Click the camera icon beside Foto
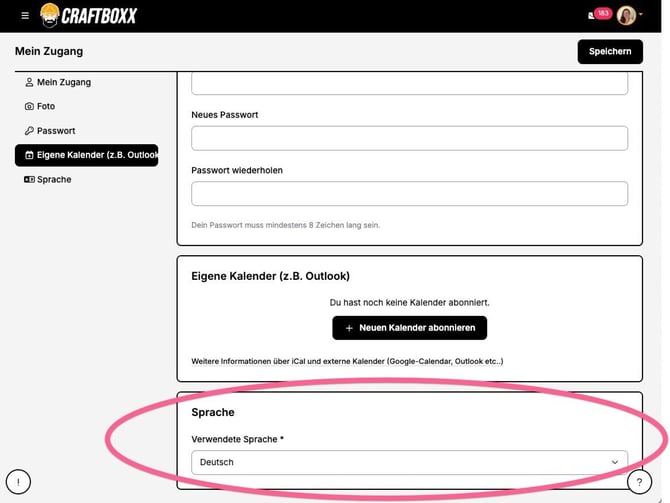Viewport: 670px width, 503px height. click(x=29, y=106)
